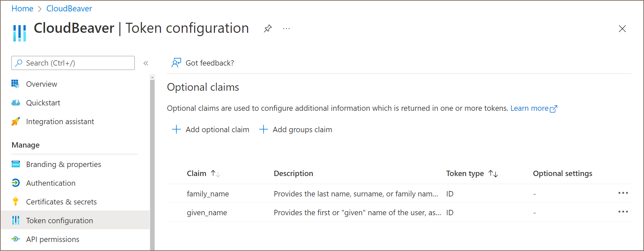Click Add groups claim
Viewport: 644px width, 251px height.
(x=296, y=130)
